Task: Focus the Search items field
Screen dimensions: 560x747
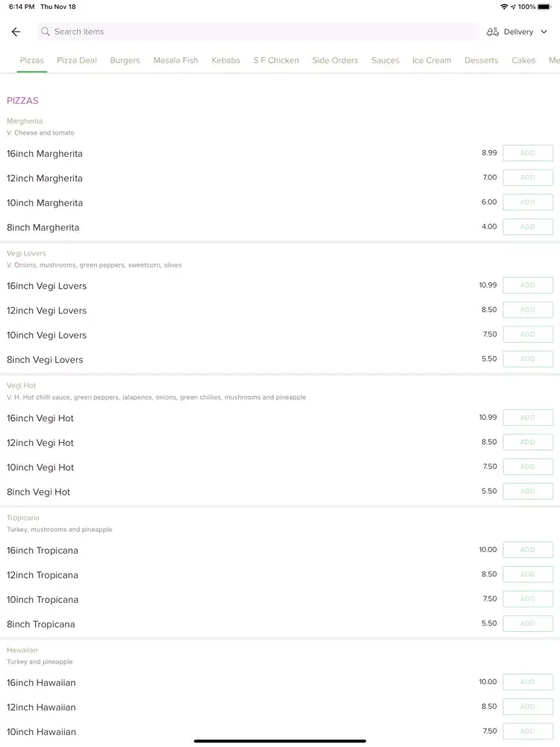Action: pos(258,31)
